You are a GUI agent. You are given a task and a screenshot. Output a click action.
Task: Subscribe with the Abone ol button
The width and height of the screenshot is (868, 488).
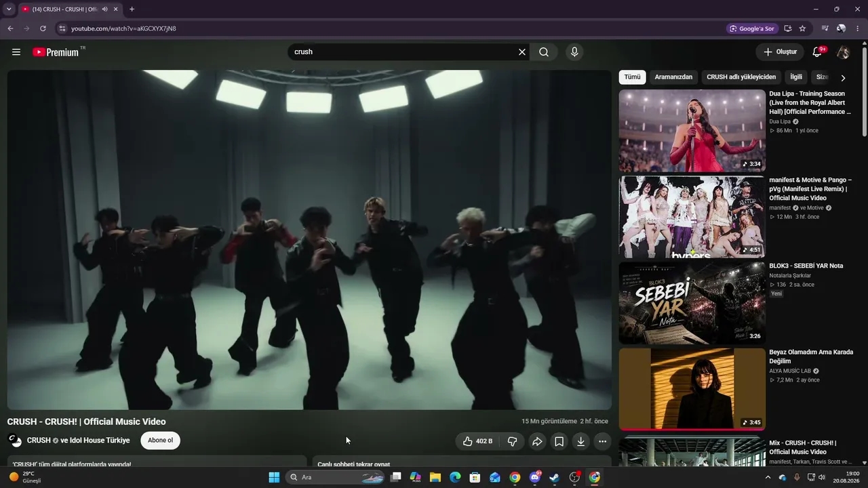[161, 441]
